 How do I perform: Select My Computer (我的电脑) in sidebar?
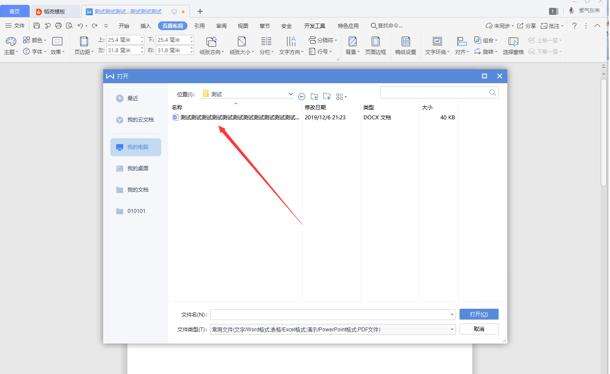(136, 147)
